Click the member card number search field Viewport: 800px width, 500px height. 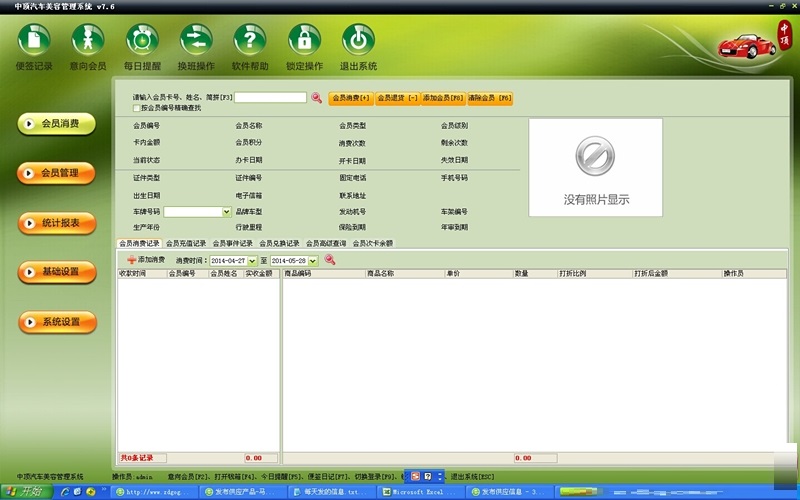(x=270, y=98)
